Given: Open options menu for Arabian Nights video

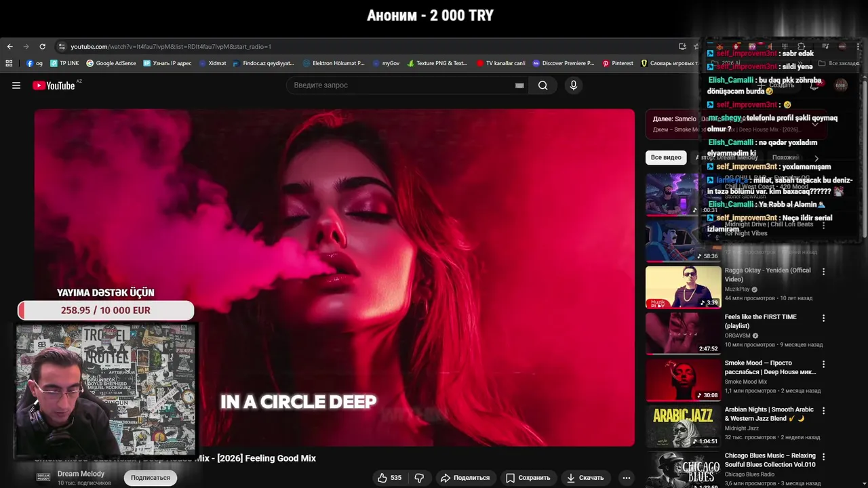Looking at the screenshot, I should click(x=824, y=411).
